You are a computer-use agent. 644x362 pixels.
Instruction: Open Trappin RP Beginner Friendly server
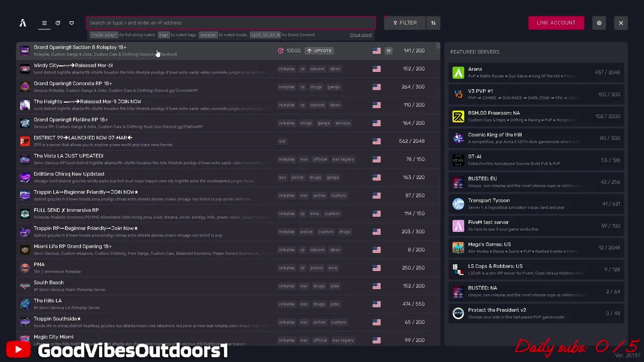(228, 231)
